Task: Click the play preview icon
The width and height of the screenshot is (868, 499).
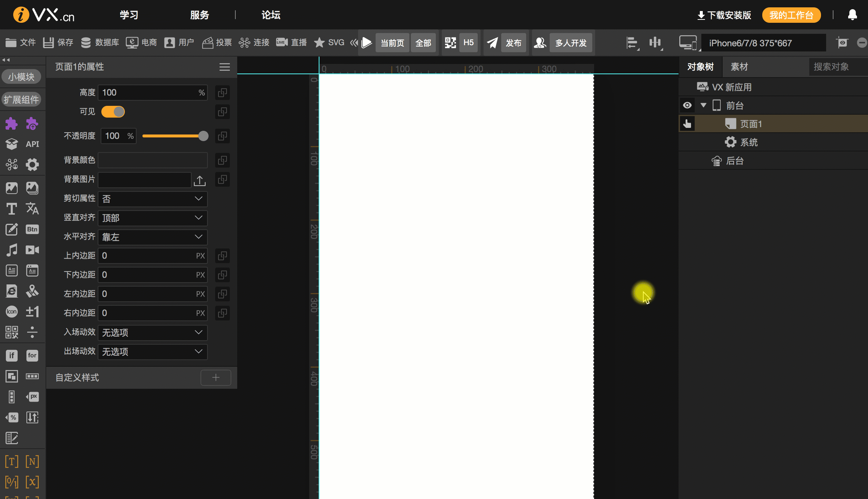Action: tap(366, 43)
